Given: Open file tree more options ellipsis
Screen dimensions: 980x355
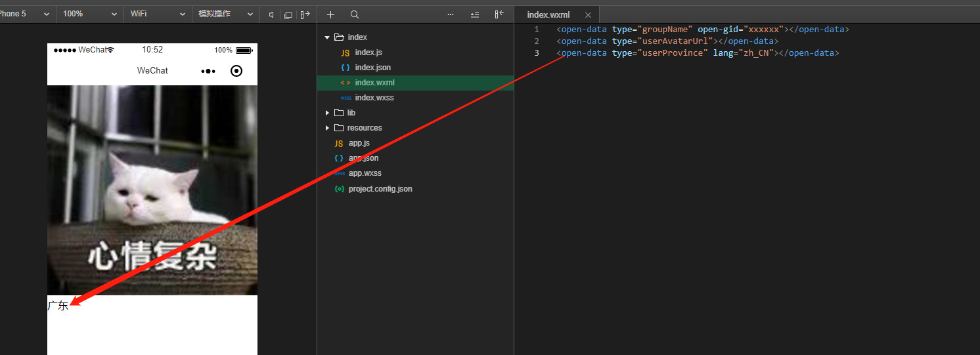Looking at the screenshot, I should (x=451, y=14).
